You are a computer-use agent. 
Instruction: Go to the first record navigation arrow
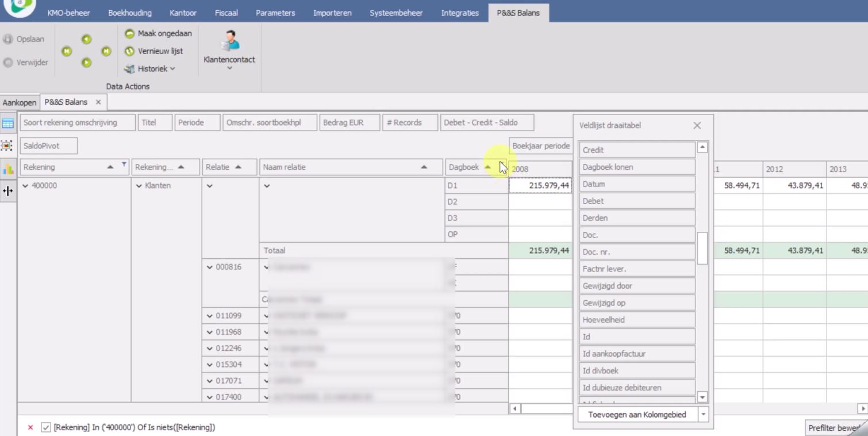tap(67, 51)
